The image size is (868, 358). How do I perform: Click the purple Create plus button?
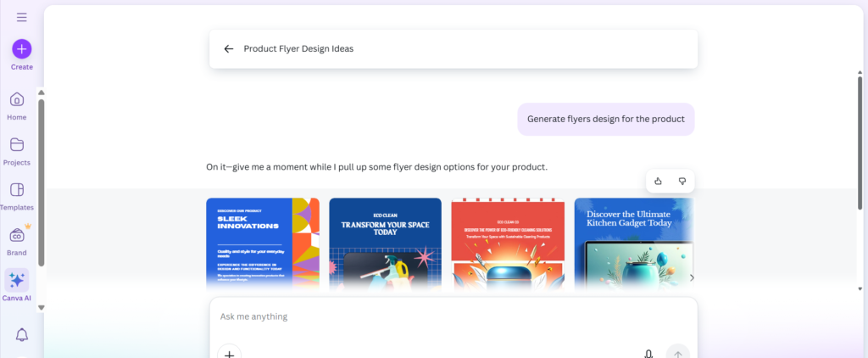[x=22, y=49]
